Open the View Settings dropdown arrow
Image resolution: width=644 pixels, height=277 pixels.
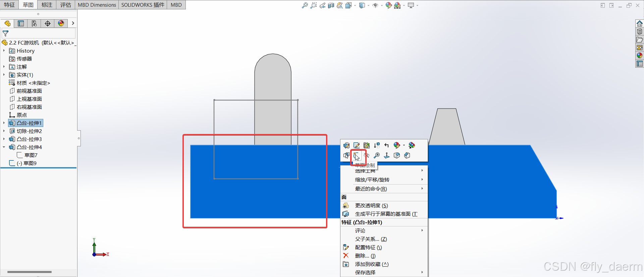pyautogui.click(x=417, y=5)
